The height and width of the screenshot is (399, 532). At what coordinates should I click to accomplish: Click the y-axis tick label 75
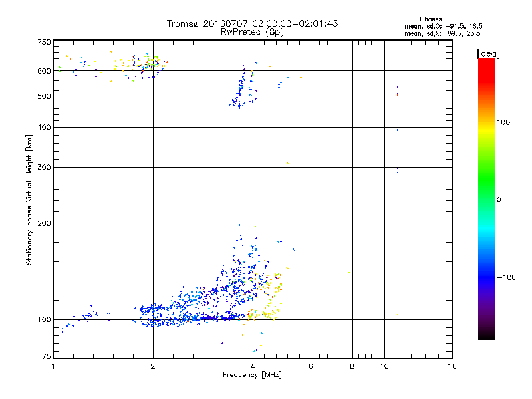tap(47, 356)
